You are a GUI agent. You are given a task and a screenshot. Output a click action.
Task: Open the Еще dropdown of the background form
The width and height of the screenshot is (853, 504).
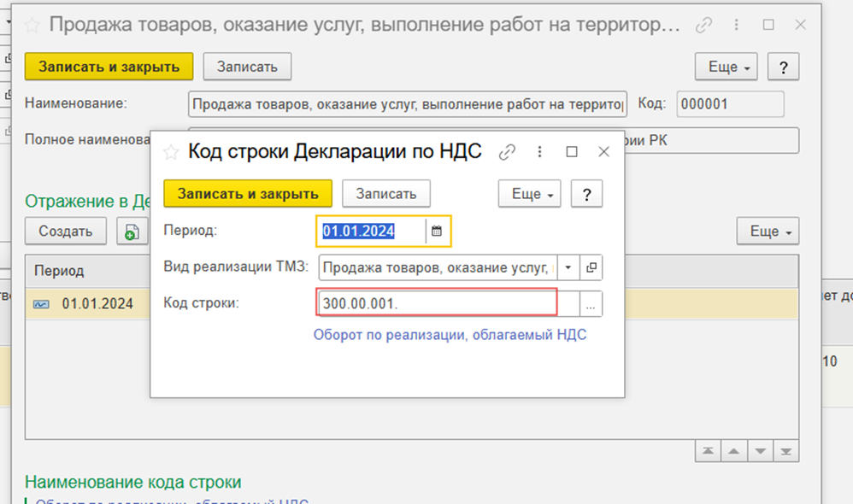726,66
